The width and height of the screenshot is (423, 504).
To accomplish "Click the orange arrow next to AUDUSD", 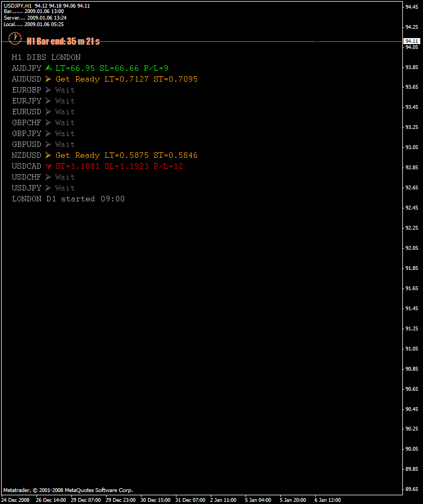I will coord(48,79).
